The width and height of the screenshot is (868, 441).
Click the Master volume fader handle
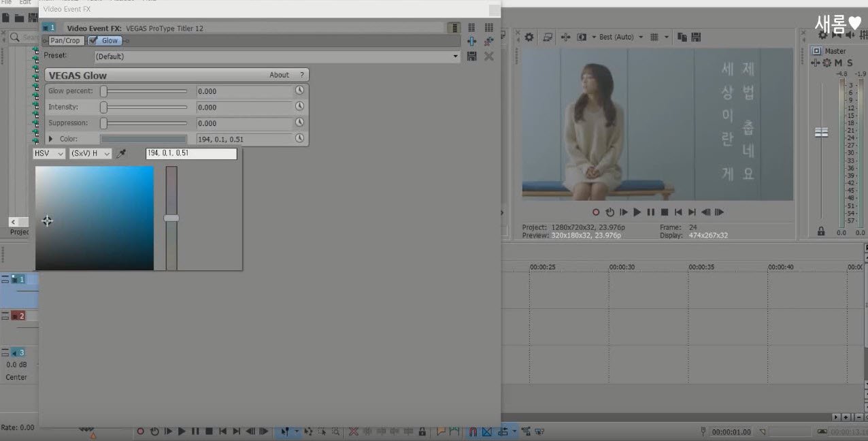click(x=821, y=132)
